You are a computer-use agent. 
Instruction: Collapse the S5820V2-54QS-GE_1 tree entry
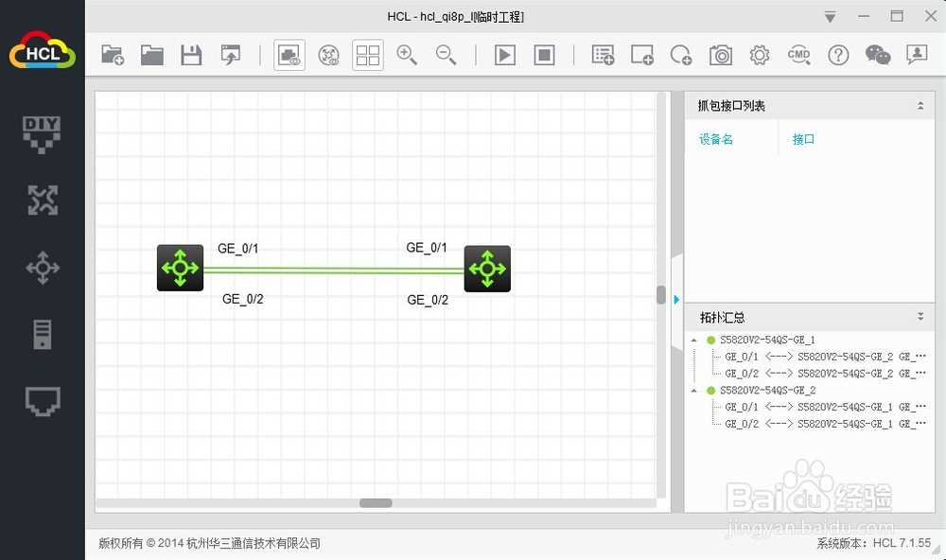pyautogui.click(x=693, y=339)
